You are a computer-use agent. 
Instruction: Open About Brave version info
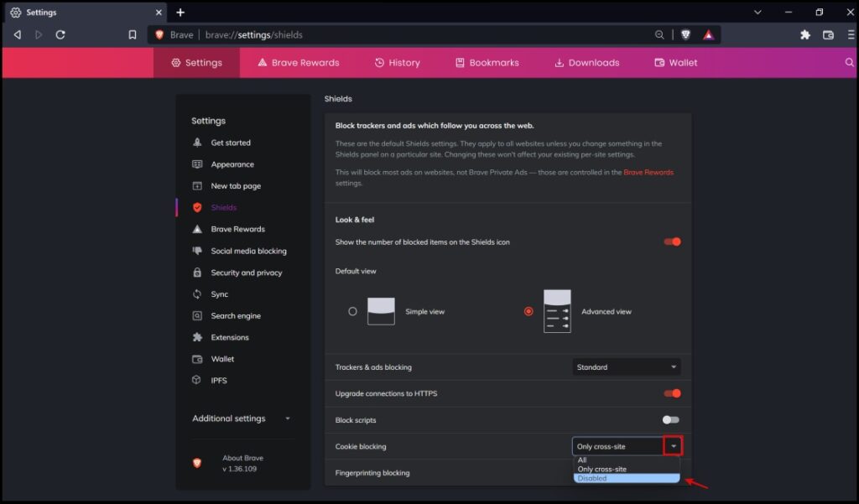tap(242, 463)
